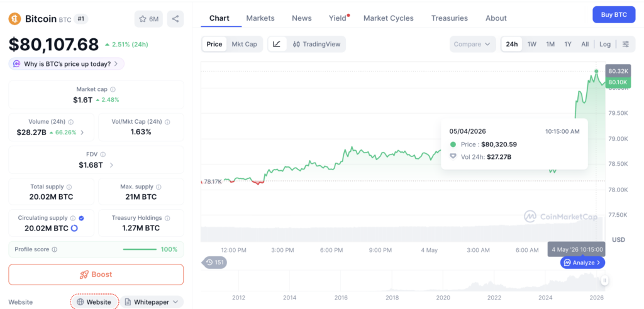This screenshot has height=309, width=644.
Task: Switch to the Treasuries tab
Action: [x=449, y=18]
